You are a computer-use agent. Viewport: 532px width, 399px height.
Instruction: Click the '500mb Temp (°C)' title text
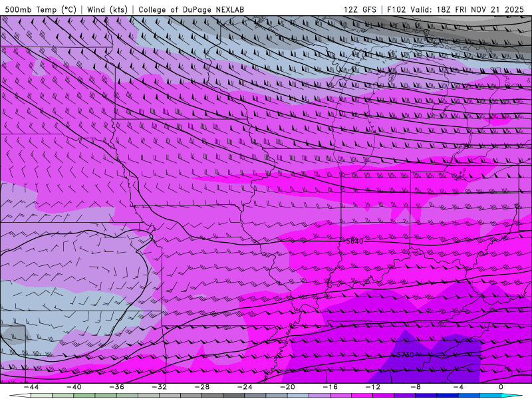(x=41, y=9)
